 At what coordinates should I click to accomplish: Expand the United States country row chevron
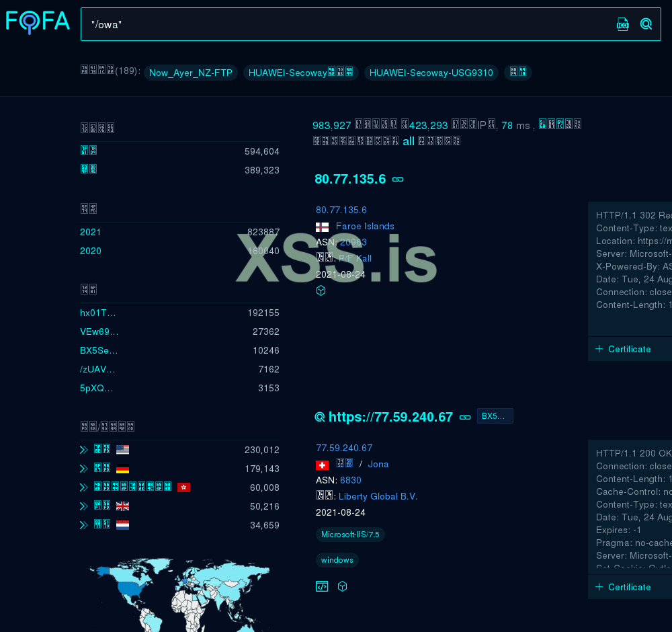pos(83,449)
